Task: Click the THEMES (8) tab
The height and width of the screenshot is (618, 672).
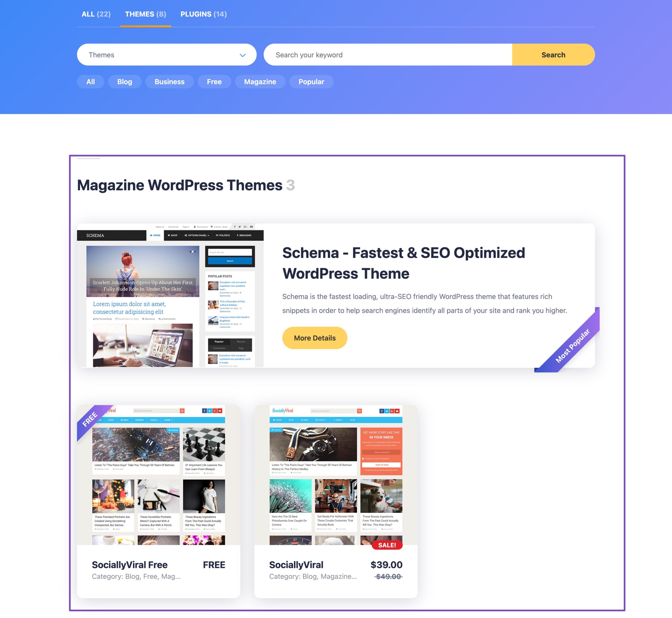Action: tap(146, 13)
